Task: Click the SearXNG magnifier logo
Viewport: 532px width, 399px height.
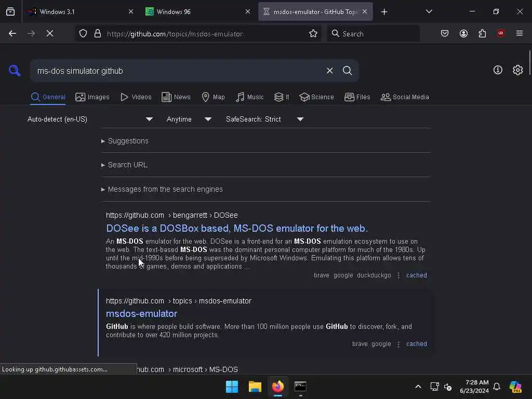Action: coord(15,71)
